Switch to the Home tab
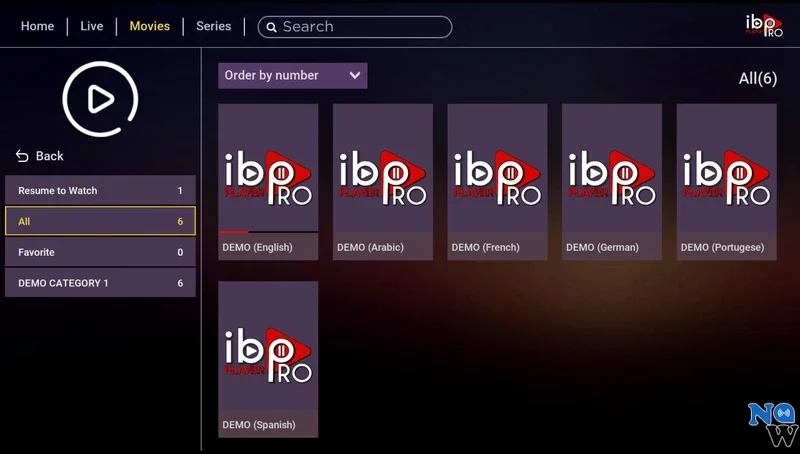The height and width of the screenshot is (454, 800). coord(37,26)
